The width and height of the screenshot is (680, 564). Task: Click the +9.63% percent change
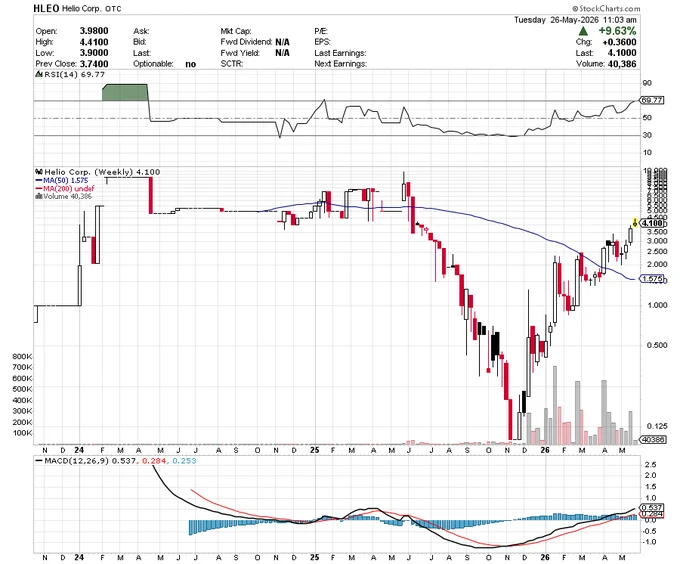tap(618, 31)
